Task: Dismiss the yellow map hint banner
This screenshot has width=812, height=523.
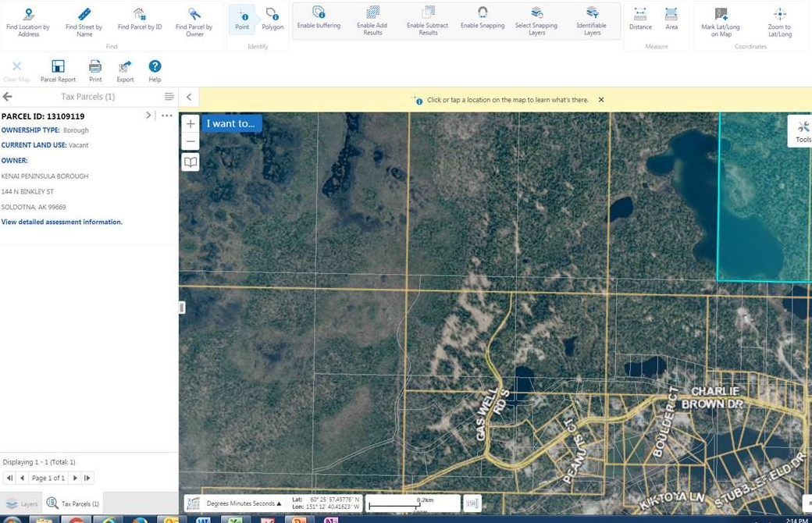Action: coord(601,99)
